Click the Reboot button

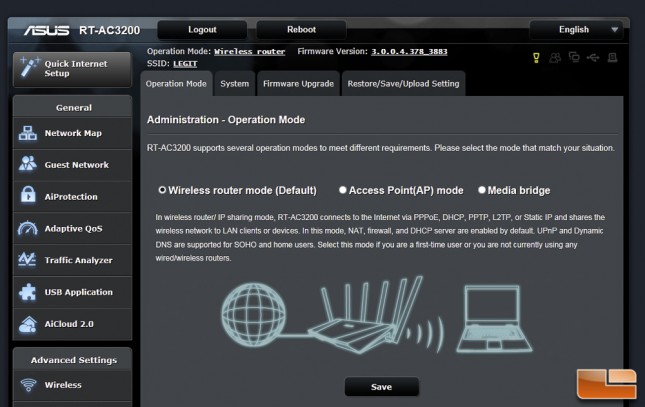tap(301, 30)
